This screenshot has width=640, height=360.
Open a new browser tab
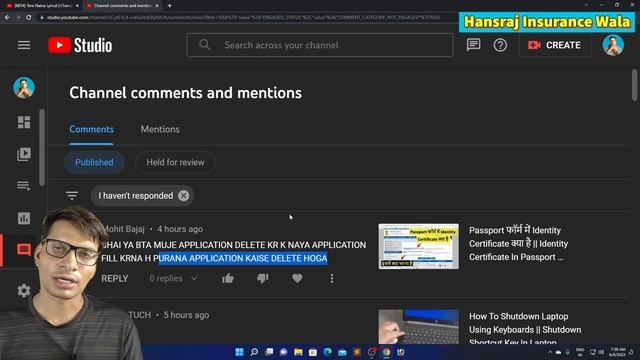169,6
